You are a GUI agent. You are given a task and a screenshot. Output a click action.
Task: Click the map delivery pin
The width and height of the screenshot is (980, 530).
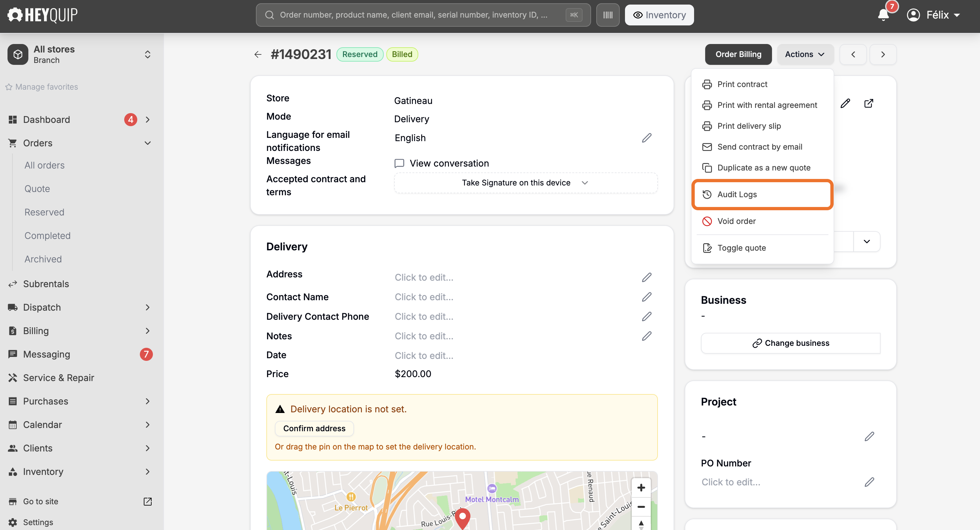pyautogui.click(x=463, y=518)
